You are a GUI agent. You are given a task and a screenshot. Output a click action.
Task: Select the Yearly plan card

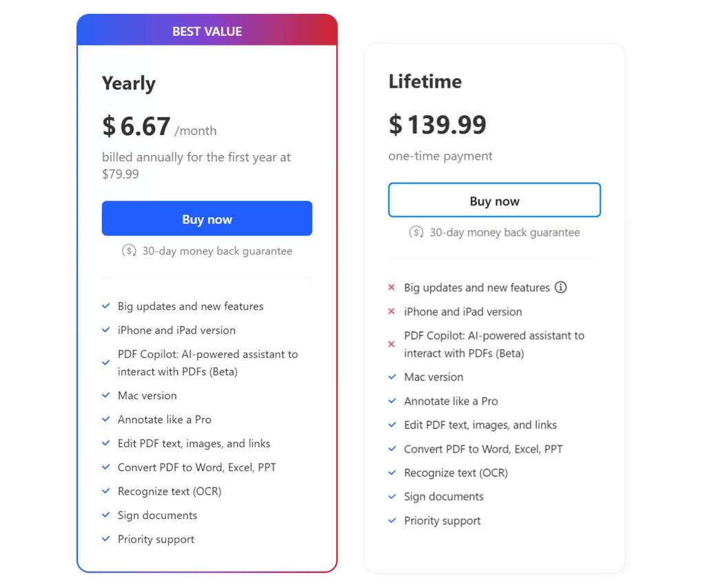[207, 290]
